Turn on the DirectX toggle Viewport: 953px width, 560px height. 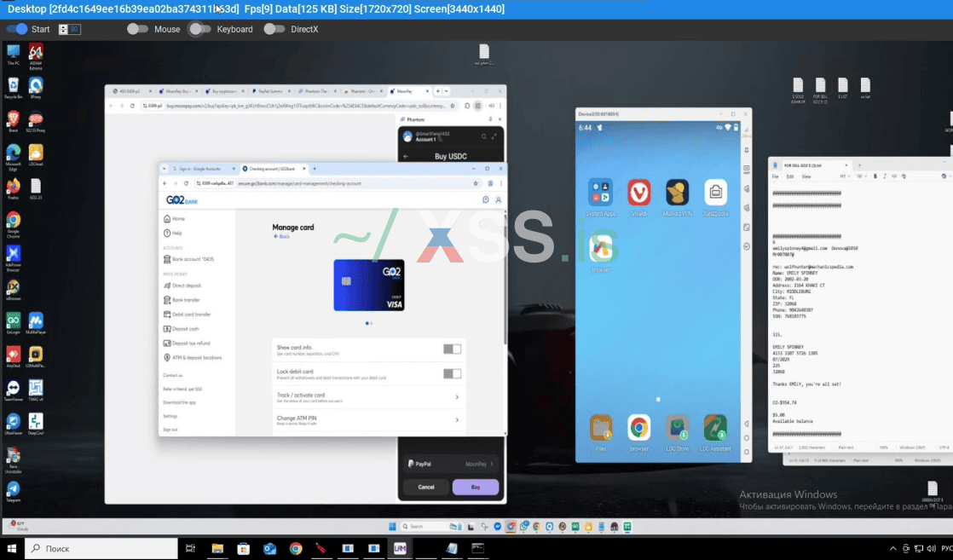[x=274, y=29]
